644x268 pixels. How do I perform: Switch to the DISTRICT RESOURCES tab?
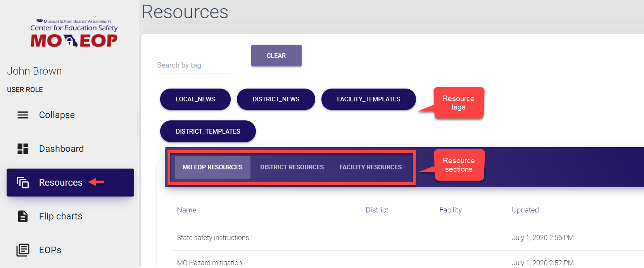[x=292, y=167]
